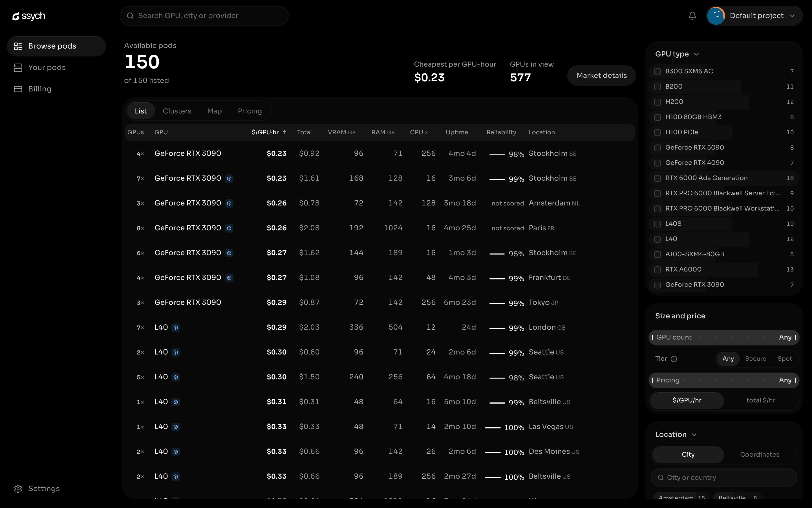Sort by the Reliability column header
Image resolution: width=812 pixels, height=508 pixels.
(x=501, y=132)
